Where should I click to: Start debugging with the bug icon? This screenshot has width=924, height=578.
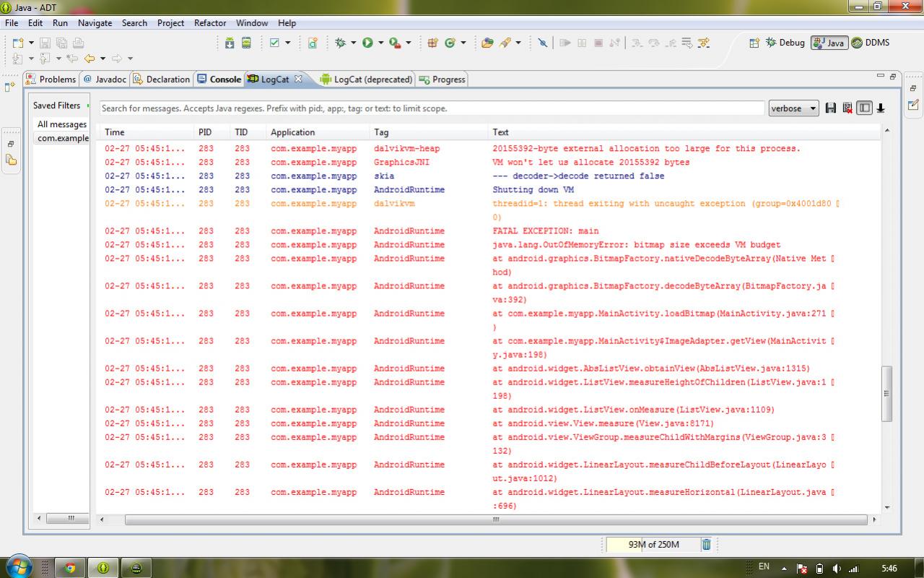pyautogui.click(x=340, y=43)
